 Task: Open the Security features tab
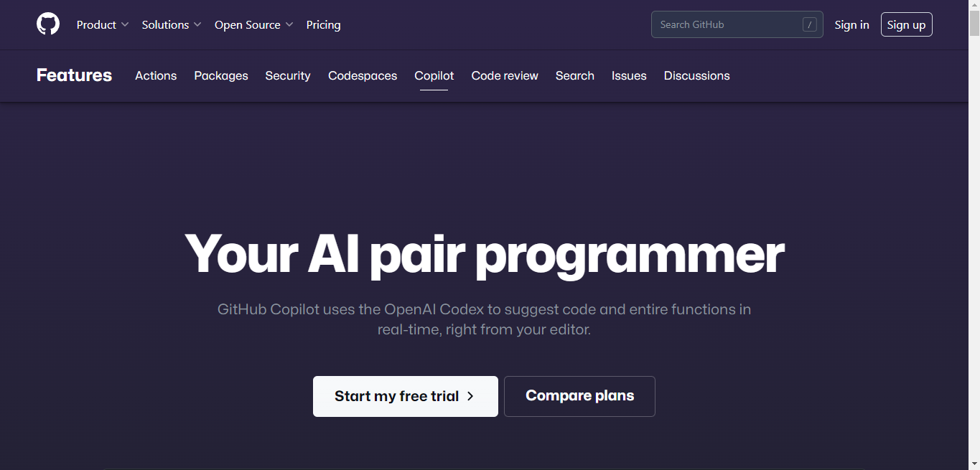tap(288, 75)
